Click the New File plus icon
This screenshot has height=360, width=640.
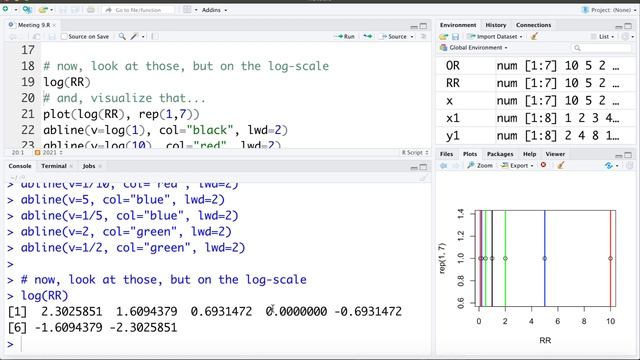(x=5, y=9)
